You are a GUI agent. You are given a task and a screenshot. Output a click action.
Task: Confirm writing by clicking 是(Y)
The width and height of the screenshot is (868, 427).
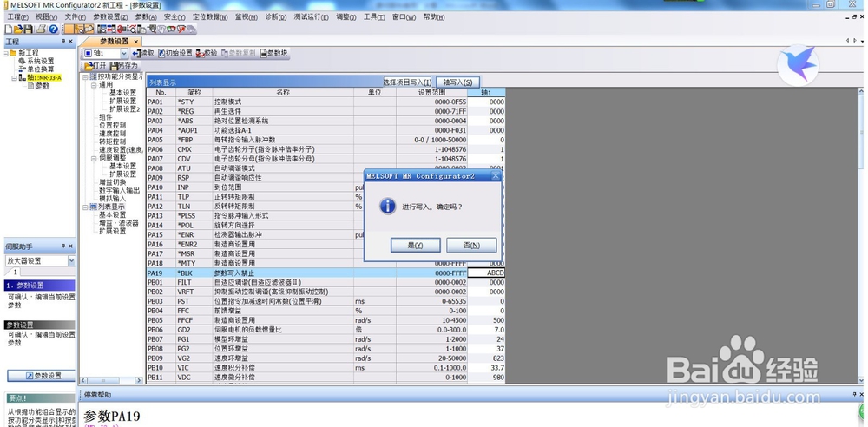pos(415,245)
